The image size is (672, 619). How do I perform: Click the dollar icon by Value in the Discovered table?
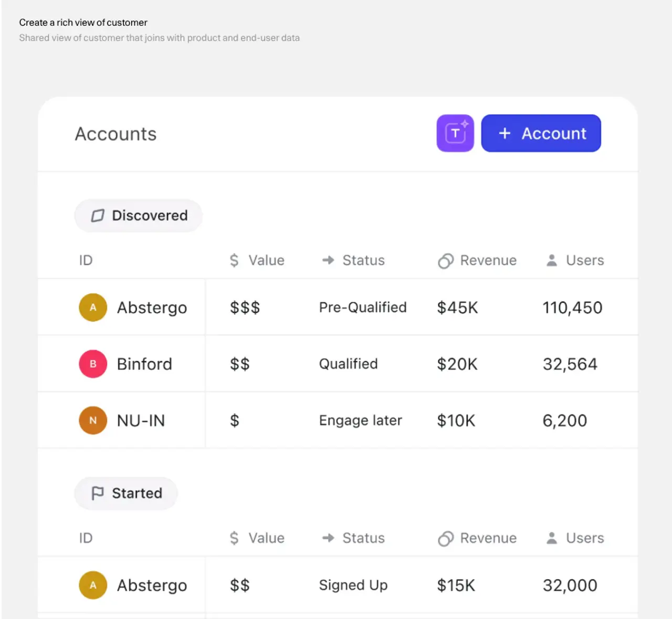(234, 260)
